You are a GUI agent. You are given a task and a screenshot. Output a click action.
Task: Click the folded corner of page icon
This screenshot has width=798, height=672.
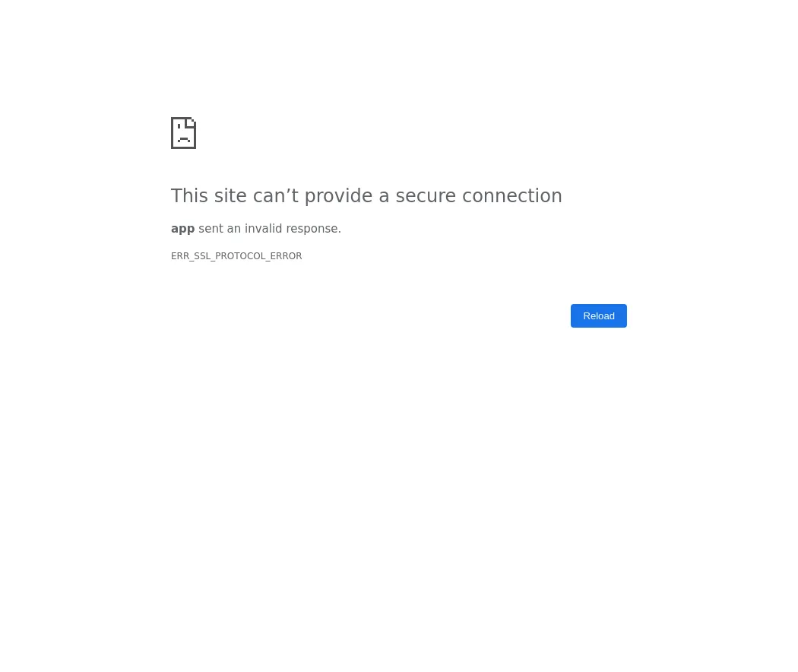click(190, 122)
